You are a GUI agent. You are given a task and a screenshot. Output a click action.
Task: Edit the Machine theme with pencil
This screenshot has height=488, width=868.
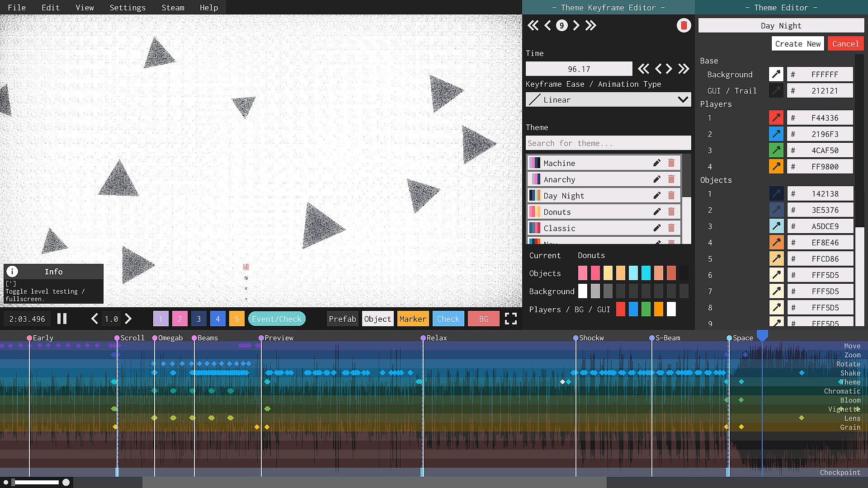point(657,163)
